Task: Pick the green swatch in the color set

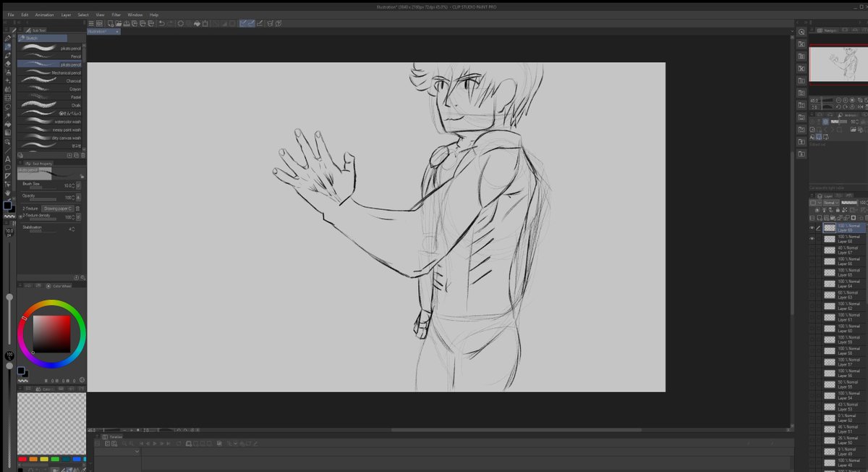Action: 55,459
